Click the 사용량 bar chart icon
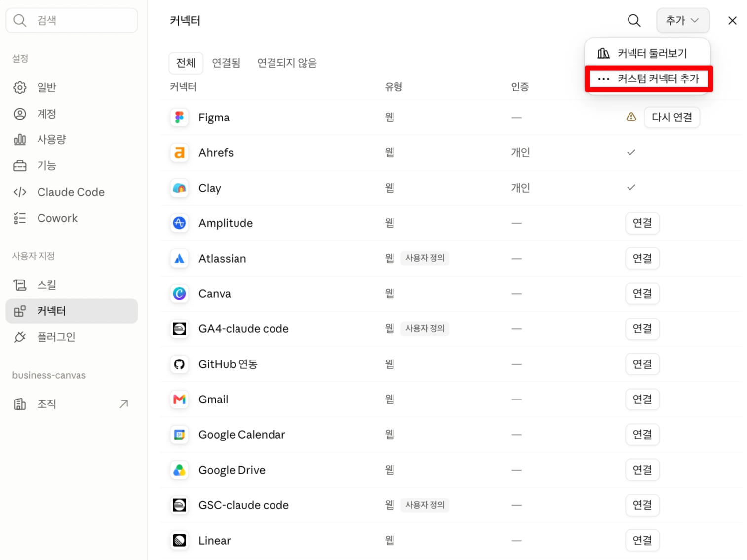The height and width of the screenshot is (560, 747). coord(20,139)
